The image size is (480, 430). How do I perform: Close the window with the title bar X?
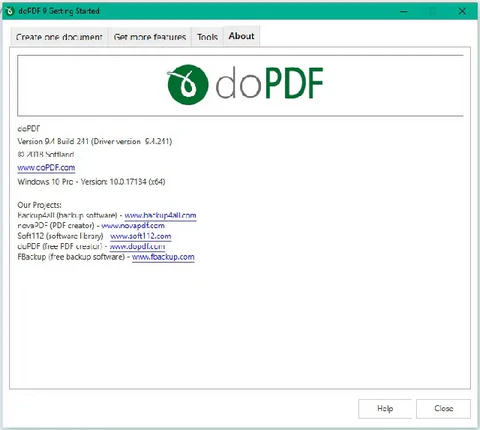[x=462, y=11]
